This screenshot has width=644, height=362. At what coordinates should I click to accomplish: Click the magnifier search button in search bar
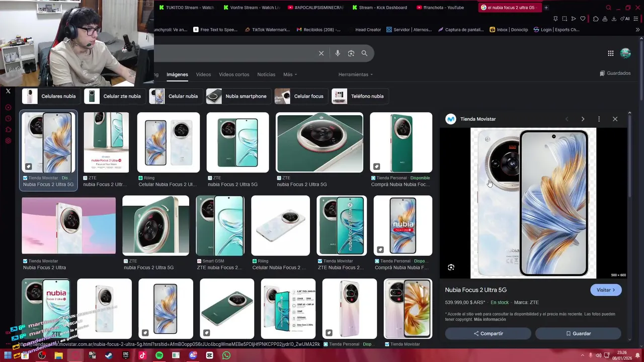(x=364, y=53)
